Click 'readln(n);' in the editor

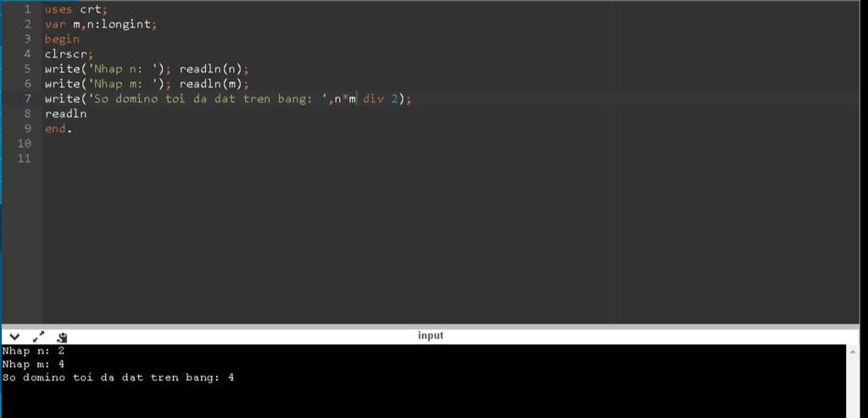(214, 70)
